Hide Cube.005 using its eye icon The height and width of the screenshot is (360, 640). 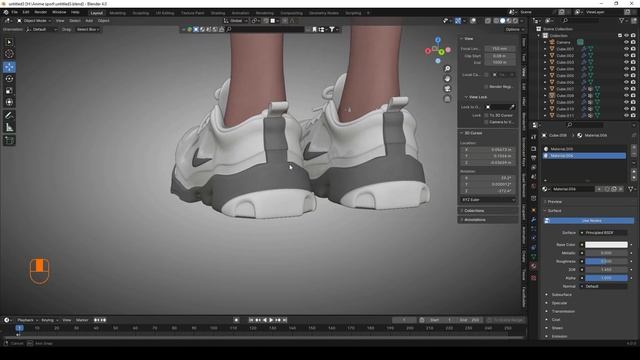[x=626, y=76]
